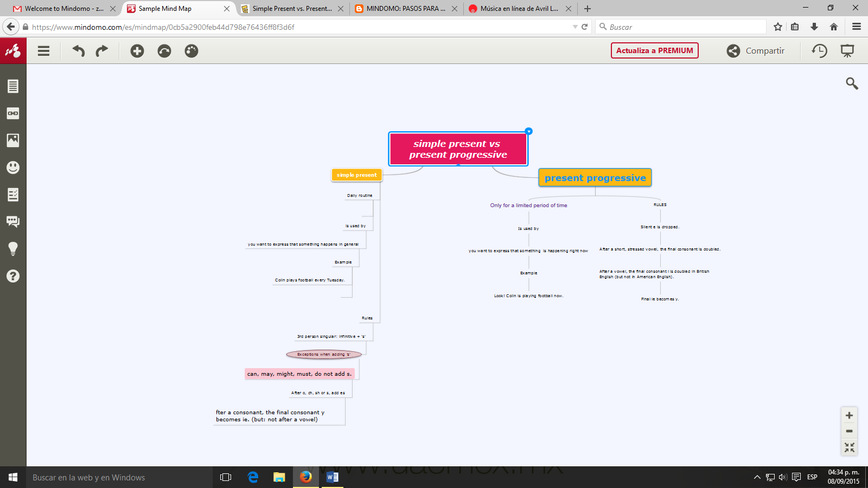Open the canvas search magnifier
Image resolution: width=868 pixels, height=488 pixels.
pos(852,84)
